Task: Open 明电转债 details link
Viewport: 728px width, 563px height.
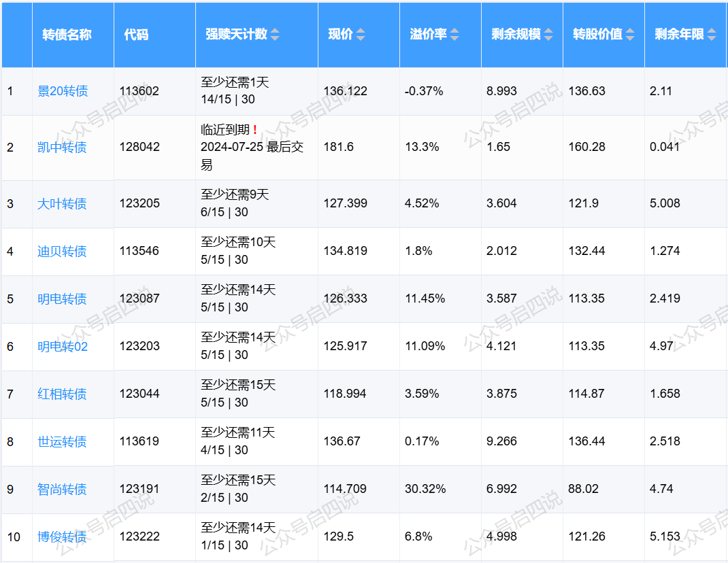Action: pyautogui.click(x=62, y=299)
